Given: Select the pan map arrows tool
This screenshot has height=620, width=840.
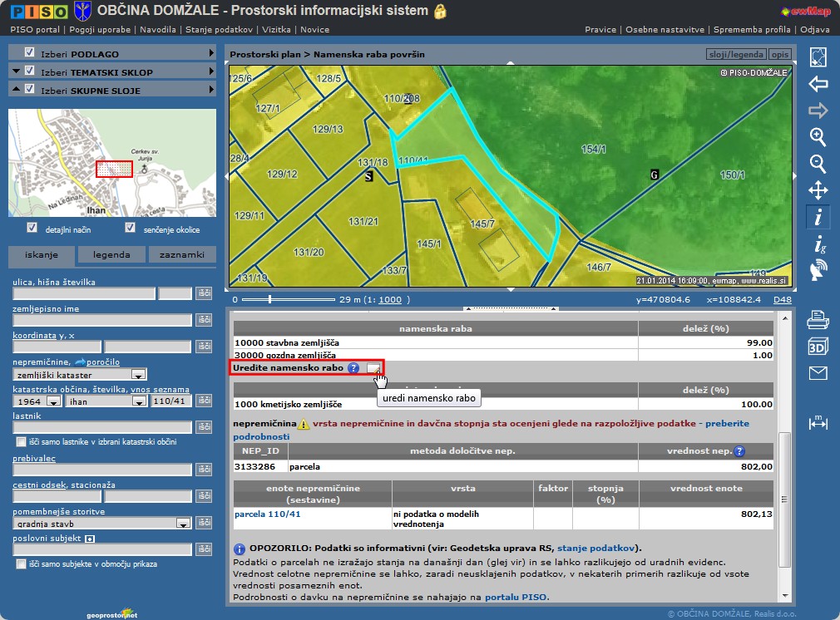Looking at the screenshot, I should (818, 190).
